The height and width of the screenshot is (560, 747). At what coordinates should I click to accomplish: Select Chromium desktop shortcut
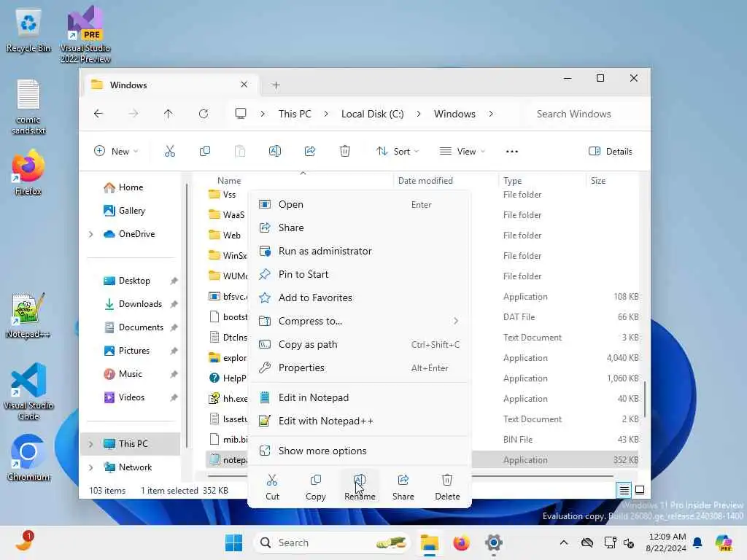[x=28, y=458]
